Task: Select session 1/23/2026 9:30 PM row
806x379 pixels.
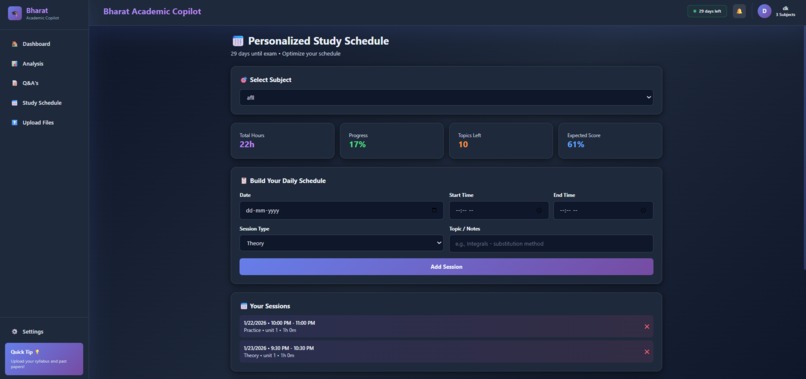Action: tap(446, 352)
